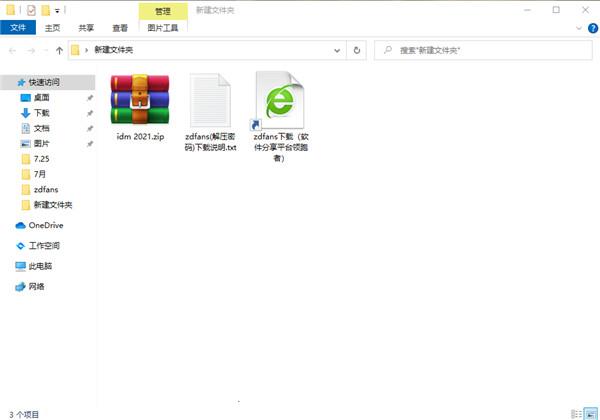Switch to details view layout icon

pos(576,414)
